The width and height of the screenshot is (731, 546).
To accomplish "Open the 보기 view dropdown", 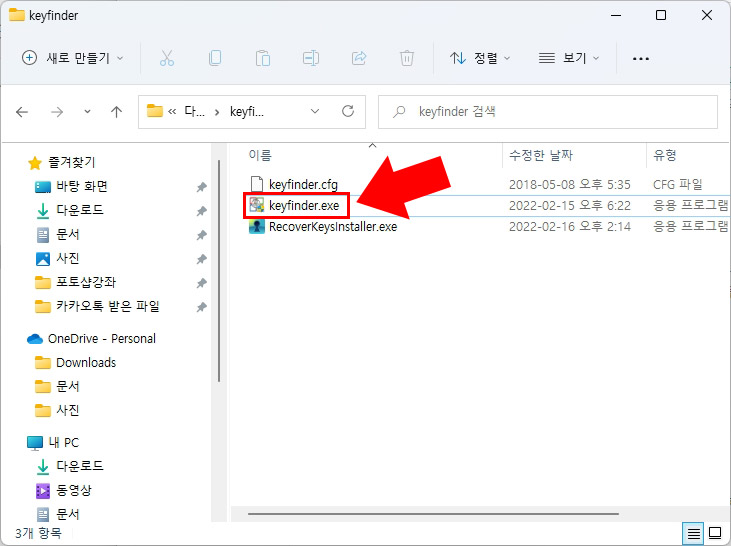I will 569,58.
